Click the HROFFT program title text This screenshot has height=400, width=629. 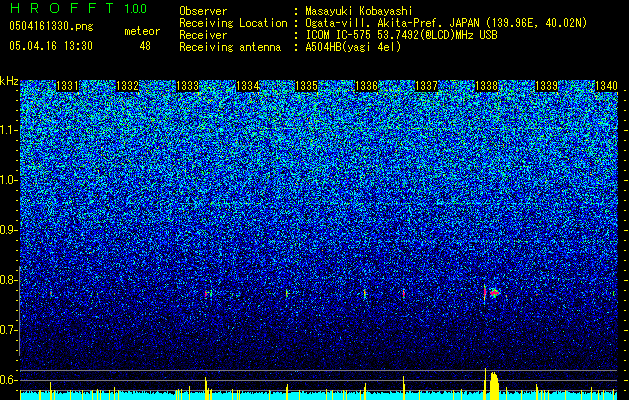pyautogui.click(x=62, y=8)
